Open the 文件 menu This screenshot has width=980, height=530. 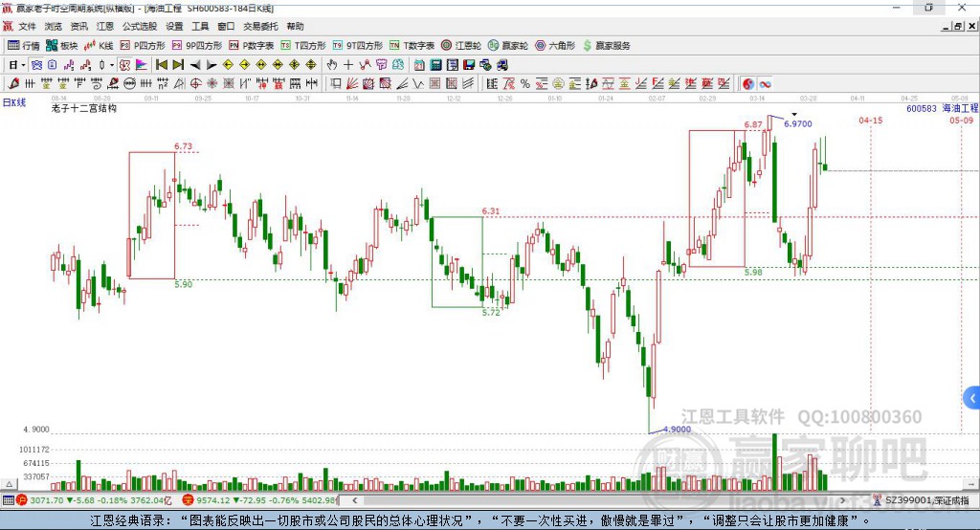27,26
